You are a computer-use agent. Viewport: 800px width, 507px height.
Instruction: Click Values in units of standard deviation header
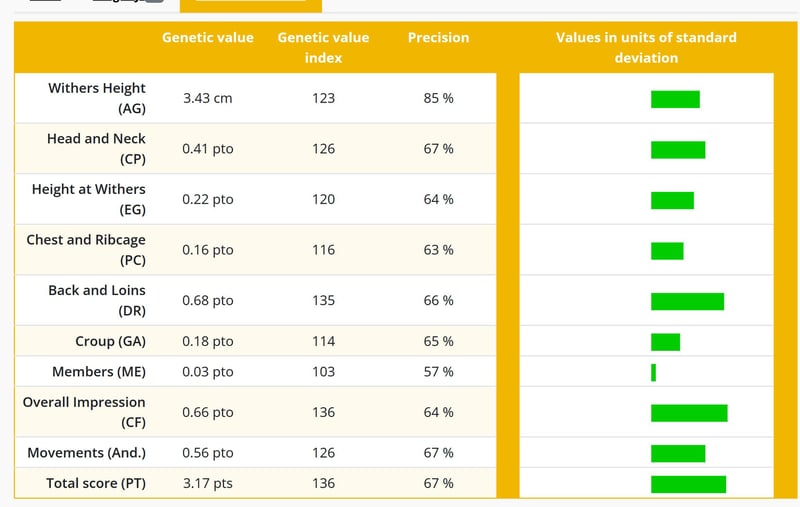click(646, 47)
